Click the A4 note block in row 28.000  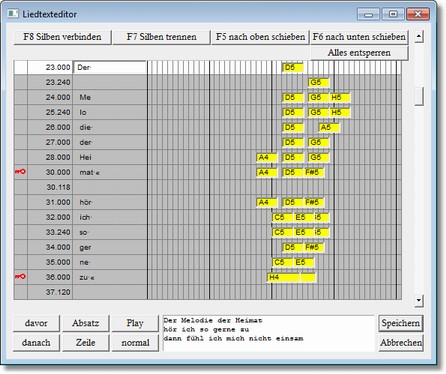point(267,157)
